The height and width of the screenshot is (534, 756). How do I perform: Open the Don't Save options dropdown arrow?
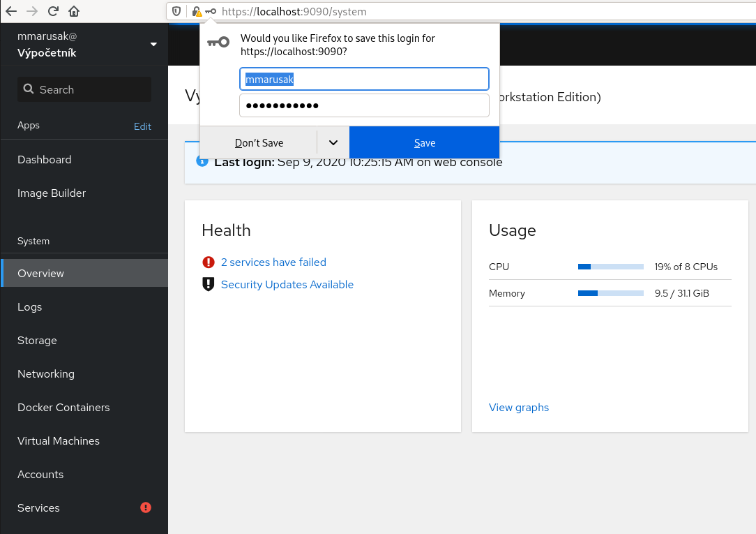click(x=333, y=143)
